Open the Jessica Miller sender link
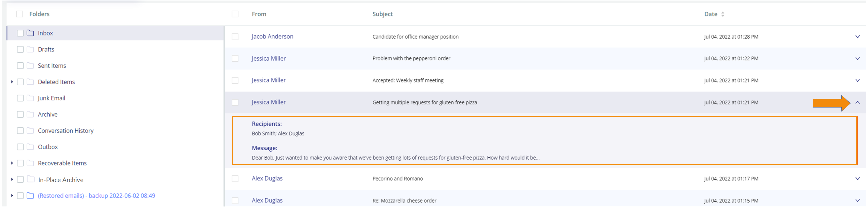 [x=269, y=102]
